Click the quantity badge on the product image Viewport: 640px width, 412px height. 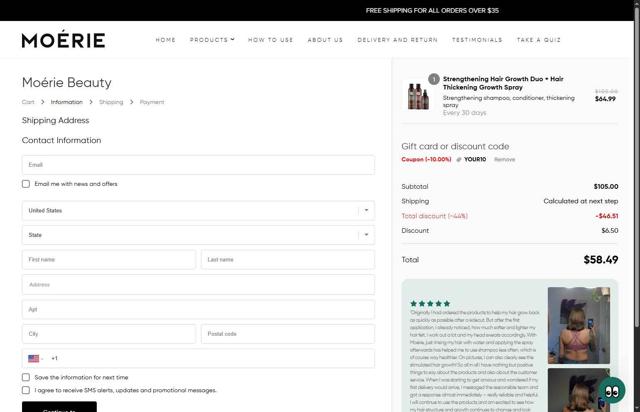point(433,79)
